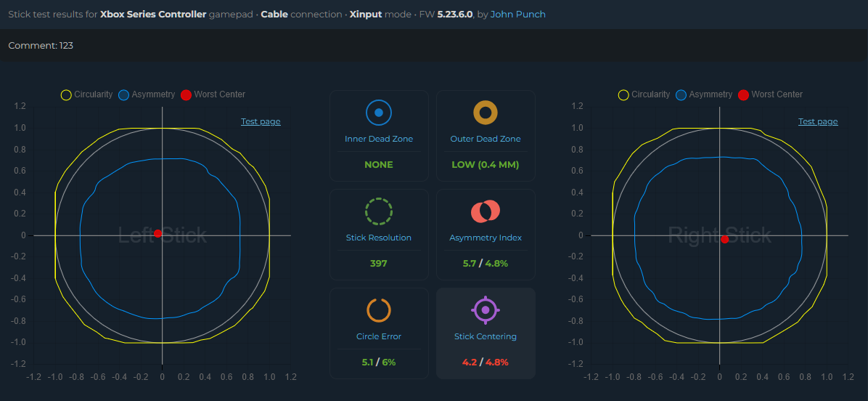Click the 4.2 / 4.8% centering value
This screenshot has height=401, width=868.
pos(486,362)
